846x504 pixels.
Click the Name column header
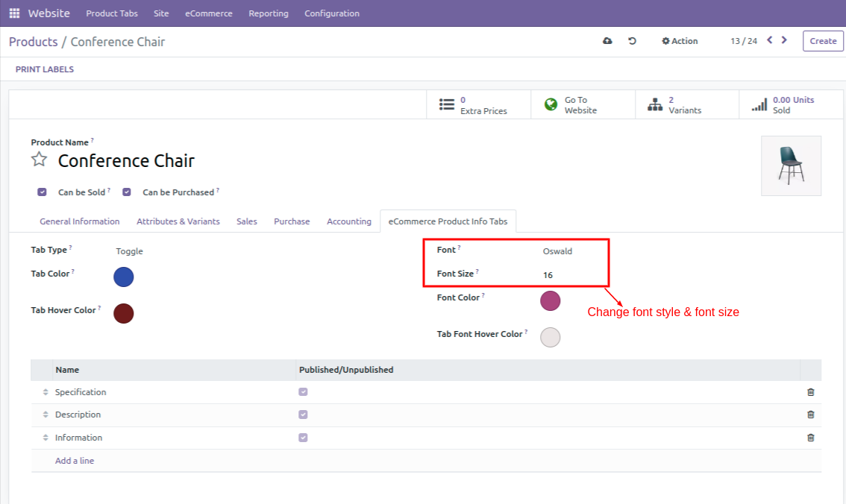click(67, 370)
